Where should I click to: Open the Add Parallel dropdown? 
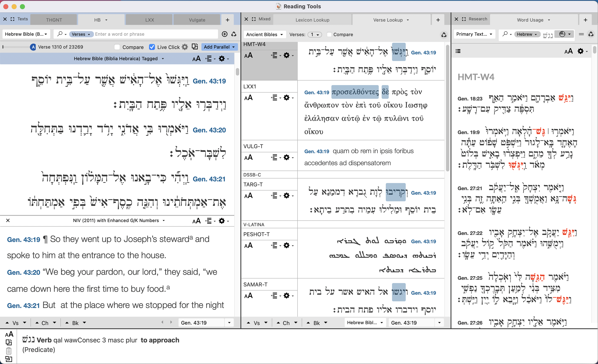219,47
